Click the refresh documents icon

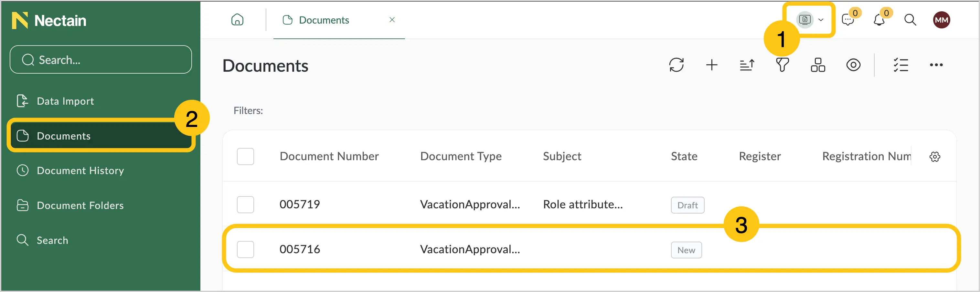point(676,65)
